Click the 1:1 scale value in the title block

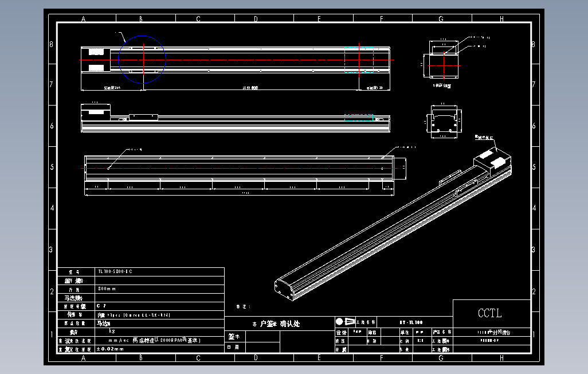coord(421,341)
